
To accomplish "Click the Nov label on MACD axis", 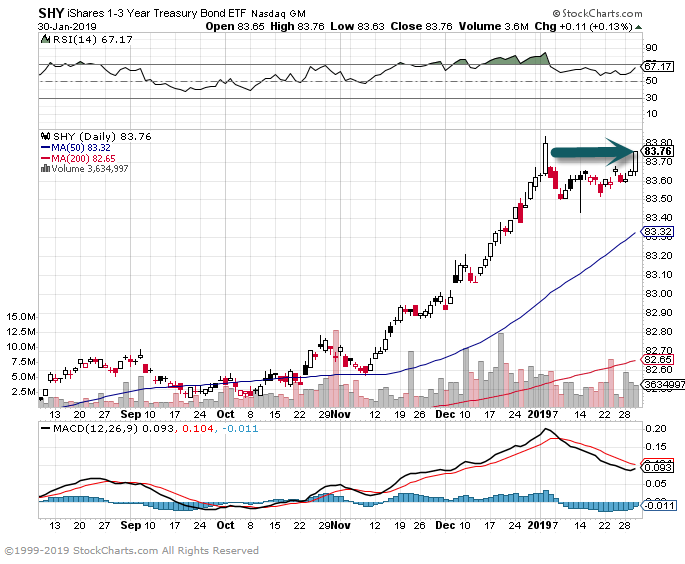I will pyautogui.click(x=341, y=525).
